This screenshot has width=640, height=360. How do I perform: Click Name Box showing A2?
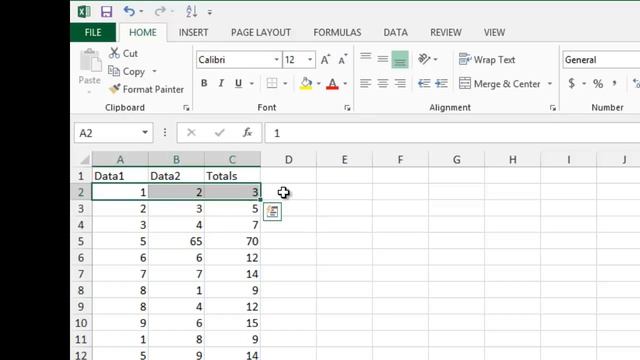[x=107, y=133]
